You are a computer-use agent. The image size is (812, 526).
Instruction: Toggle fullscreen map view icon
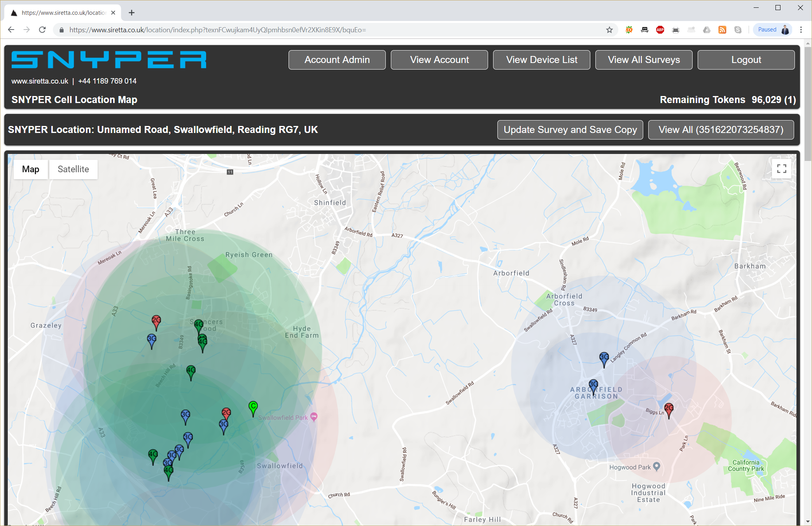pos(782,168)
